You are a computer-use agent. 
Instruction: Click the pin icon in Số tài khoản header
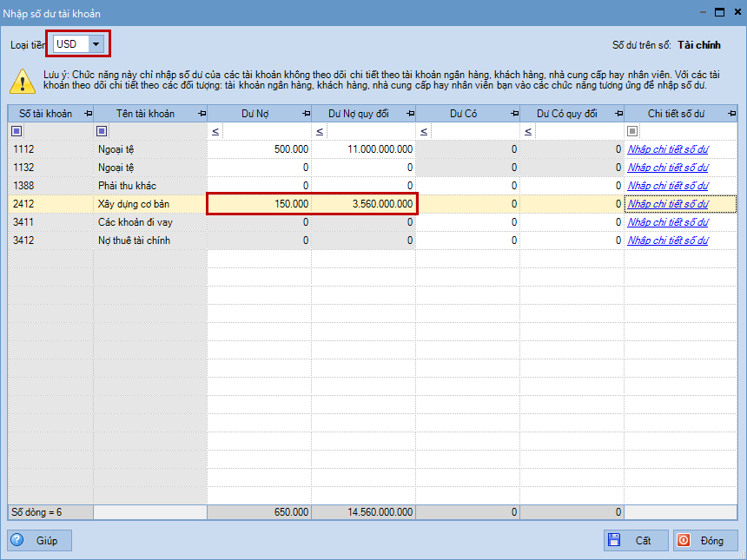89,114
